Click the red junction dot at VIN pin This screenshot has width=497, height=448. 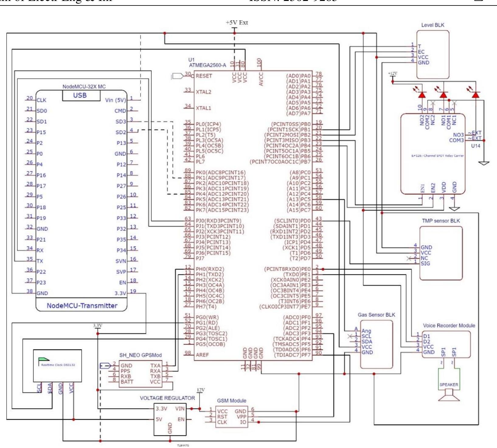pyautogui.click(x=191, y=409)
